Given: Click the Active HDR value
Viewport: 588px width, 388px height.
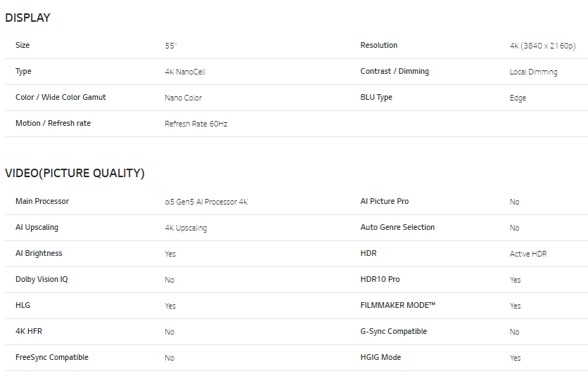Looking at the screenshot, I should (x=528, y=254).
